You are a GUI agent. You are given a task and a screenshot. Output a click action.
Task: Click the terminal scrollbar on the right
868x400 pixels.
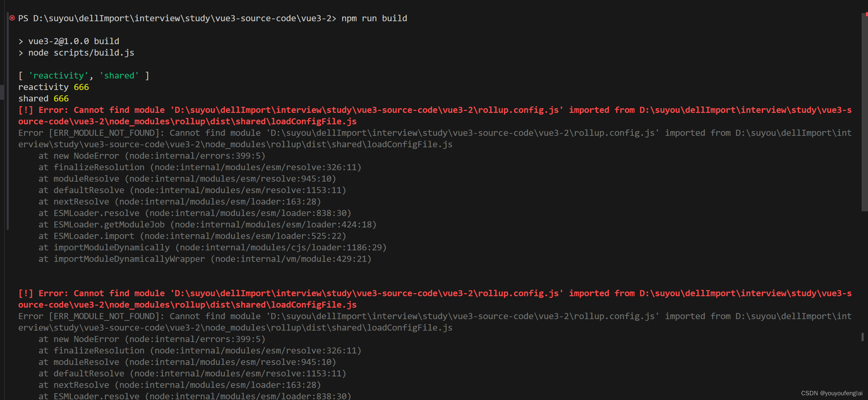(865, 112)
